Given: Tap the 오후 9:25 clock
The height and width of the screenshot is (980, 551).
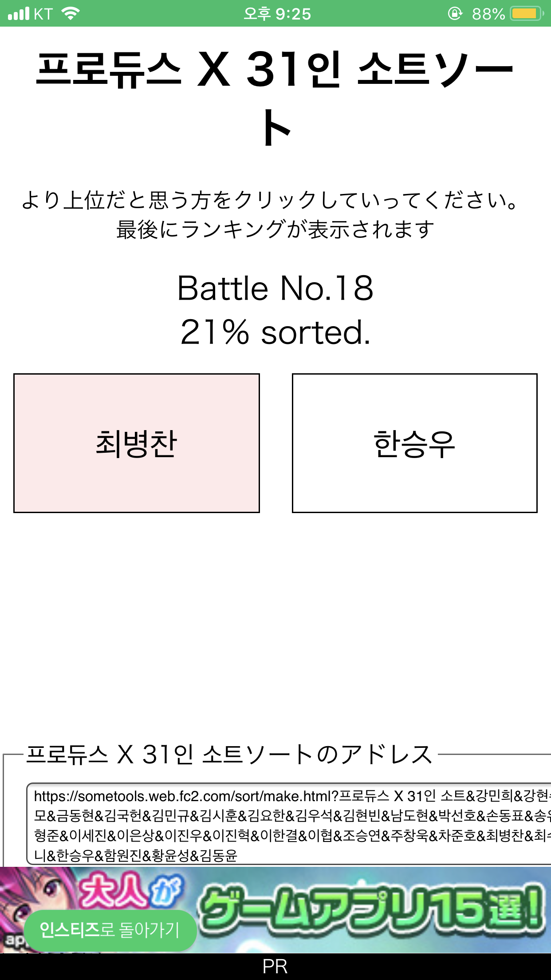Looking at the screenshot, I should tap(277, 14).
